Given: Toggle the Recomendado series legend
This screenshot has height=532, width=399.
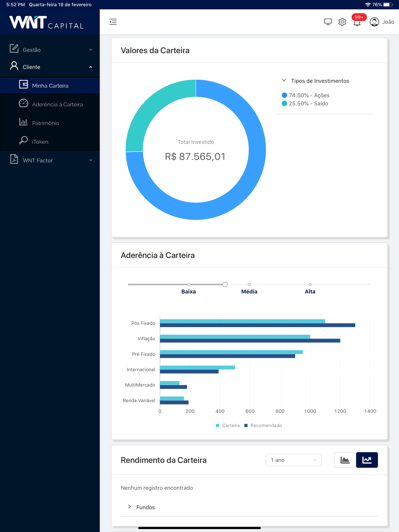Looking at the screenshot, I should [263, 425].
